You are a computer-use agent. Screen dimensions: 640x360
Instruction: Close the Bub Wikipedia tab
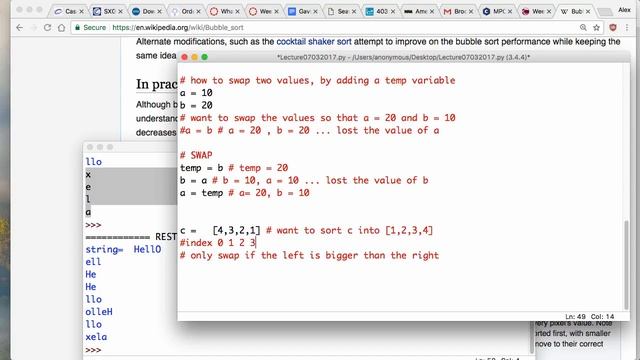click(x=588, y=11)
